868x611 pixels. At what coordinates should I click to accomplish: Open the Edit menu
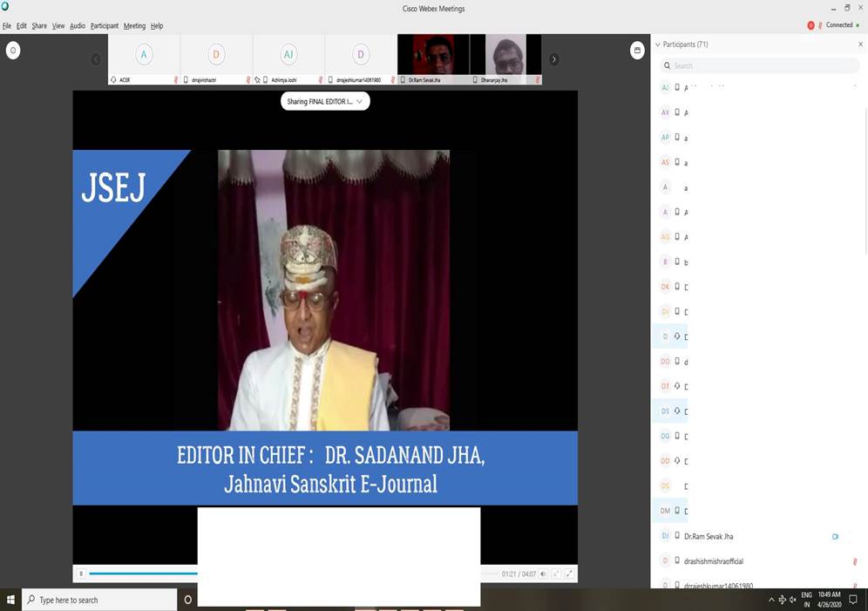pyautogui.click(x=22, y=26)
